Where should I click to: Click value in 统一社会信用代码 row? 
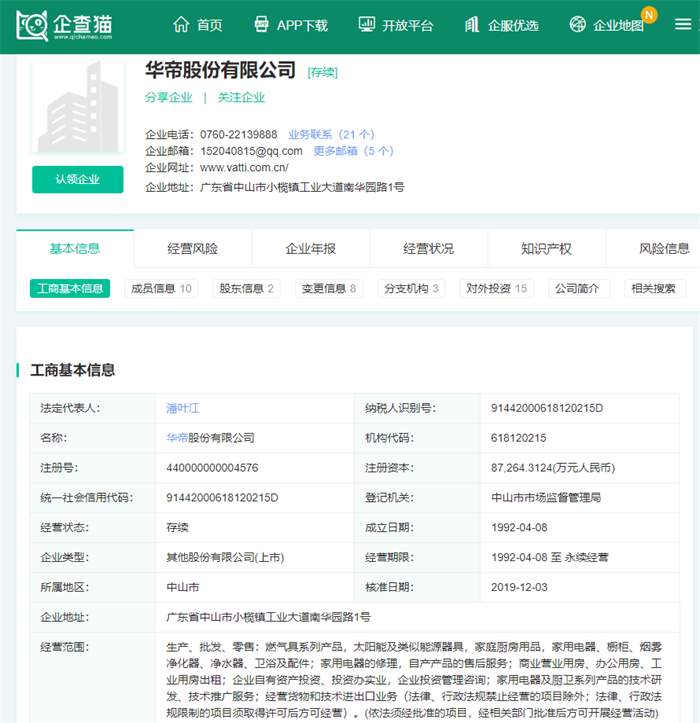pyautogui.click(x=222, y=498)
